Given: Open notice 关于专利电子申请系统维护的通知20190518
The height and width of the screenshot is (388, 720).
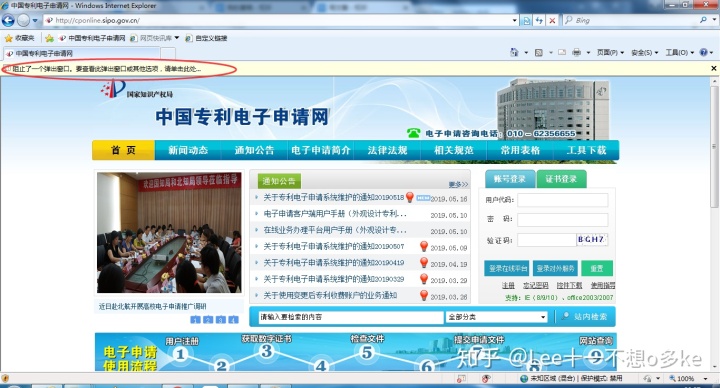Looking at the screenshot, I should click(x=333, y=197).
